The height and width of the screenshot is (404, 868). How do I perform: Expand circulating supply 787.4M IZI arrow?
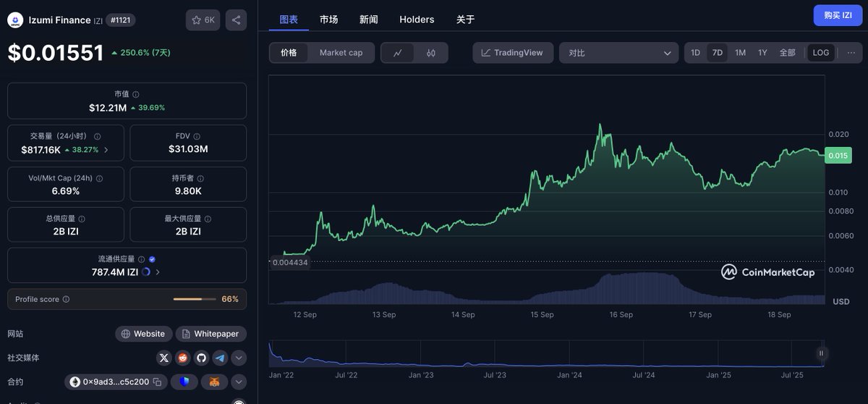click(x=158, y=272)
